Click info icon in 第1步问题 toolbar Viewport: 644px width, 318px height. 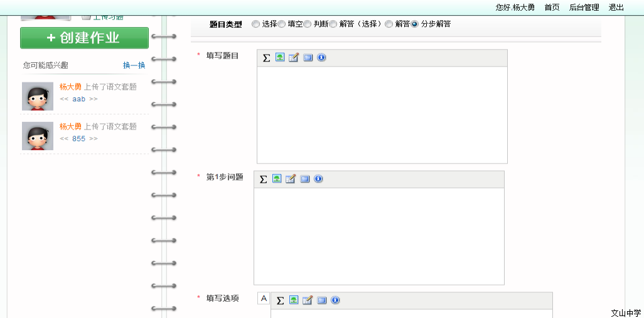click(x=318, y=179)
